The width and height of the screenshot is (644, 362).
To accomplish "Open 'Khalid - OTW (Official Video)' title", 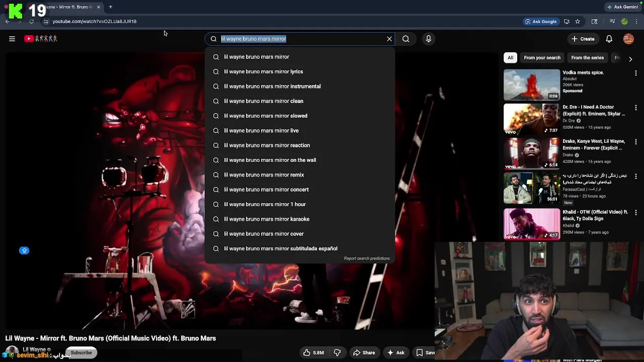I will (595, 215).
